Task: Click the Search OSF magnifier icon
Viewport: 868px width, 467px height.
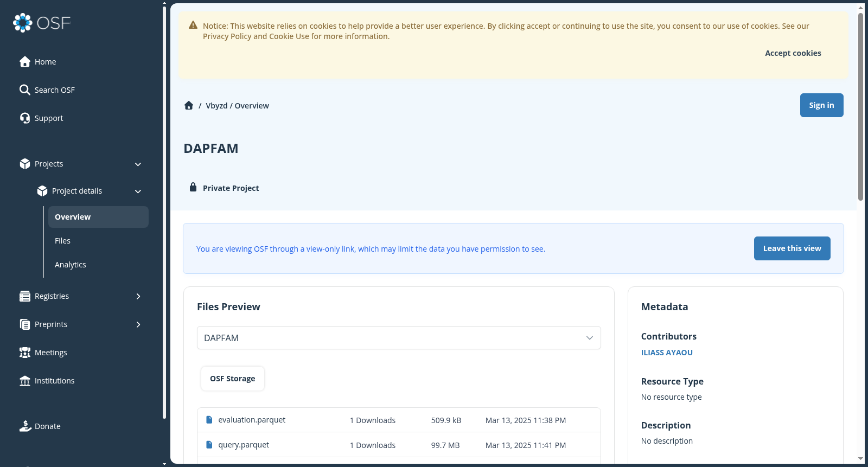Action: coord(25,90)
